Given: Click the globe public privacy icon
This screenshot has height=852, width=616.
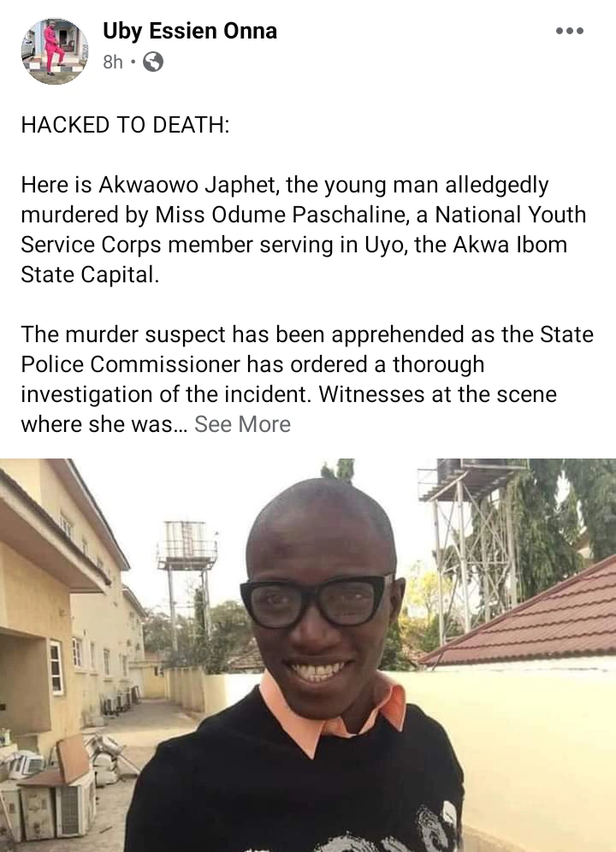Looking at the screenshot, I should coord(153,62).
